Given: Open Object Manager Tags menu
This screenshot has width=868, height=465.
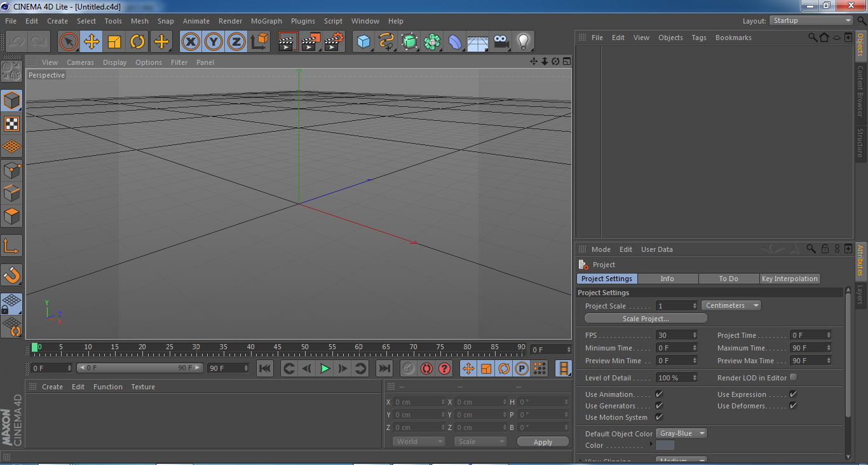Looking at the screenshot, I should tap(699, 38).
